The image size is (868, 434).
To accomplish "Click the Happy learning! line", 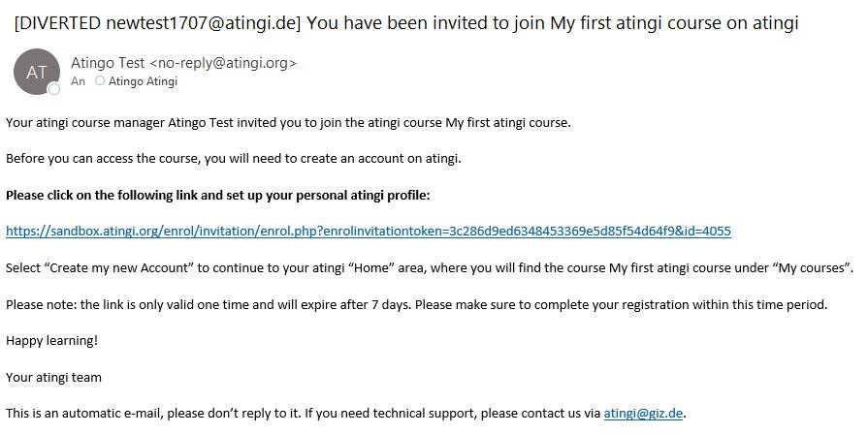I will pyautogui.click(x=51, y=341).
